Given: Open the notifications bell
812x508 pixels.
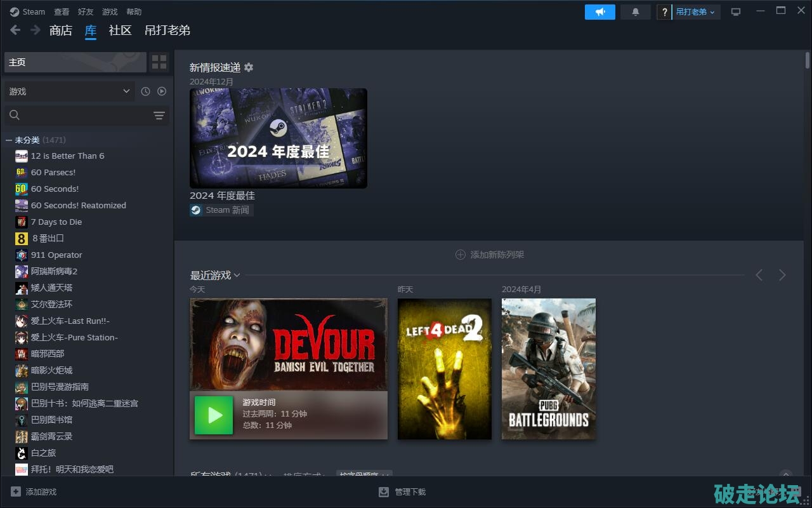Looking at the screenshot, I should [x=635, y=12].
